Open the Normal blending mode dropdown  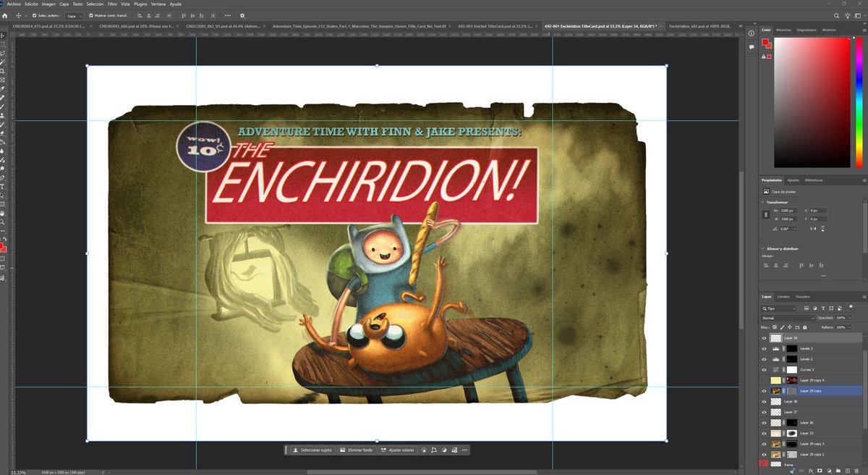(x=787, y=318)
